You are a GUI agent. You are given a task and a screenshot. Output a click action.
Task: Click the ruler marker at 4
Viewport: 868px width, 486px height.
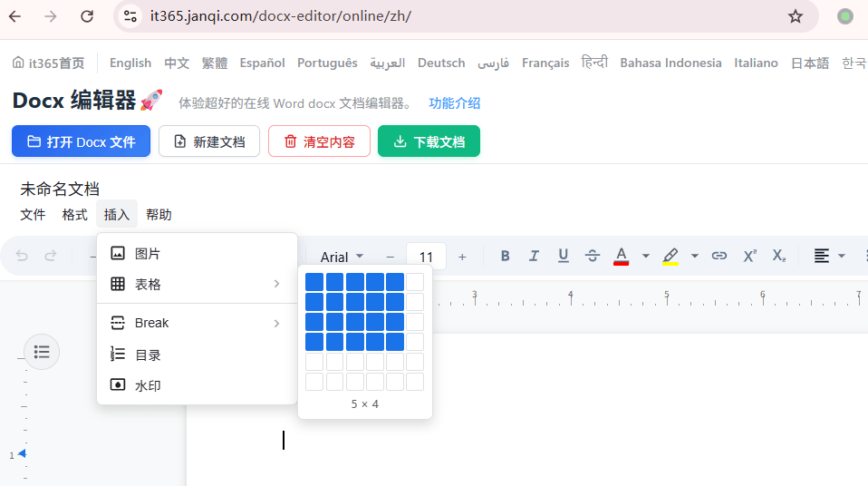pyautogui.click(x=570, y=297)
